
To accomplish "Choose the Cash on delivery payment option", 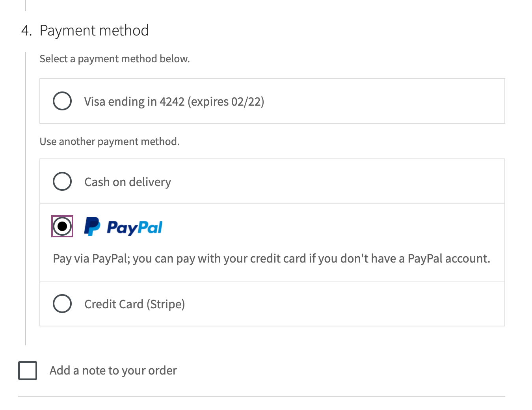I will (62, 181).
